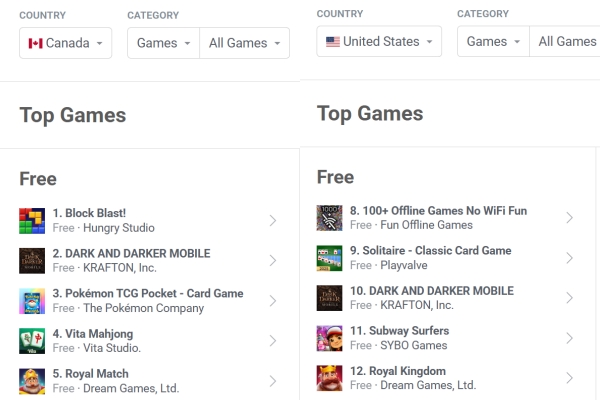Open the Vita Mahjong app icon

coord(32,341)
